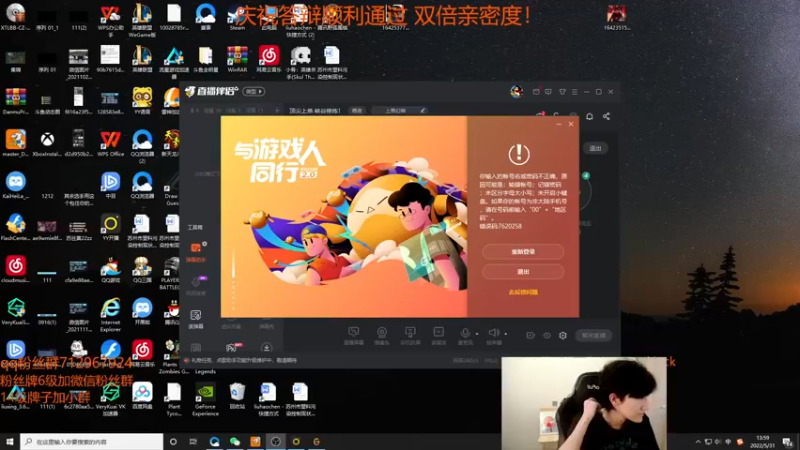Open settings gear on 弹幕助手 tool

204,244
